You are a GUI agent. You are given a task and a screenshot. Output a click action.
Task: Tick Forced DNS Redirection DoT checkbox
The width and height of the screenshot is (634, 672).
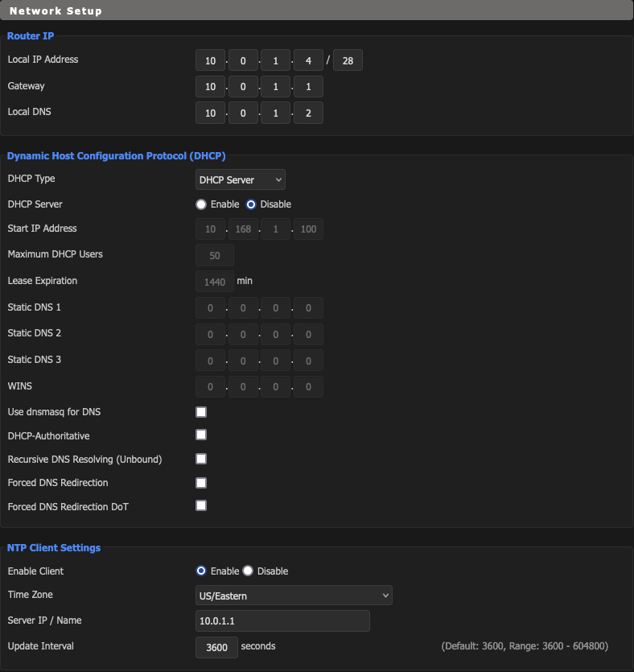tap(201, 506)
